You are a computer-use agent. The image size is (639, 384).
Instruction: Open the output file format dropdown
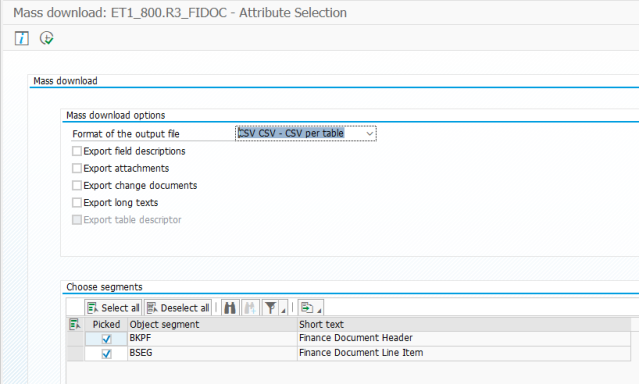click(370, 134)
